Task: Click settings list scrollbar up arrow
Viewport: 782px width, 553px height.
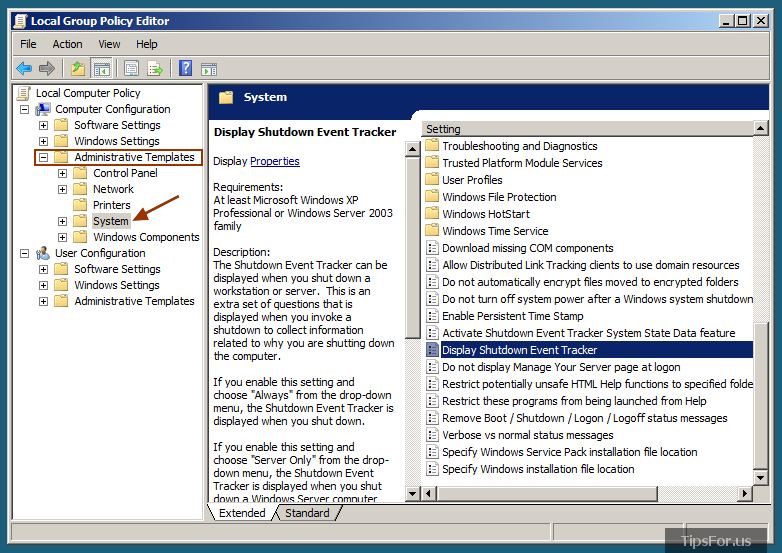Action: 760,128
